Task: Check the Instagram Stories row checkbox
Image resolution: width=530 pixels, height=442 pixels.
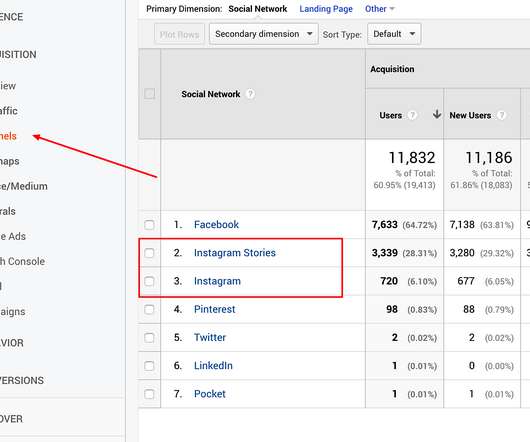Action: pos(149,253)
